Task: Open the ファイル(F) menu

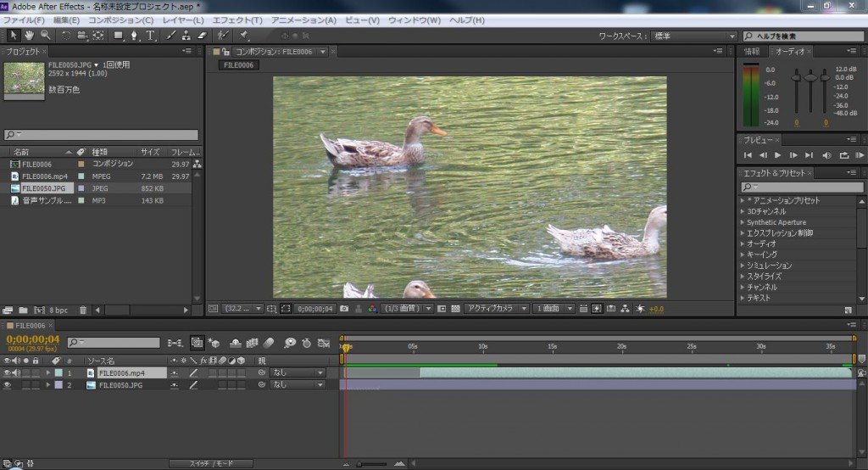Action: [x=24, y=20]
